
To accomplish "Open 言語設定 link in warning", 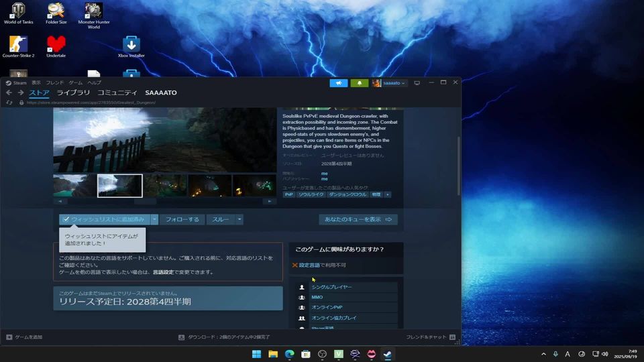I will pyautogui.click(x=163, y=272).
